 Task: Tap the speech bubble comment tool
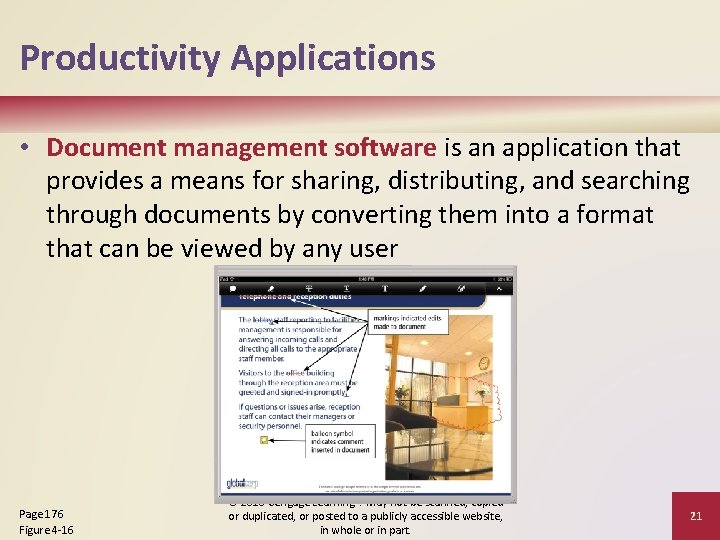pos(233,289)
